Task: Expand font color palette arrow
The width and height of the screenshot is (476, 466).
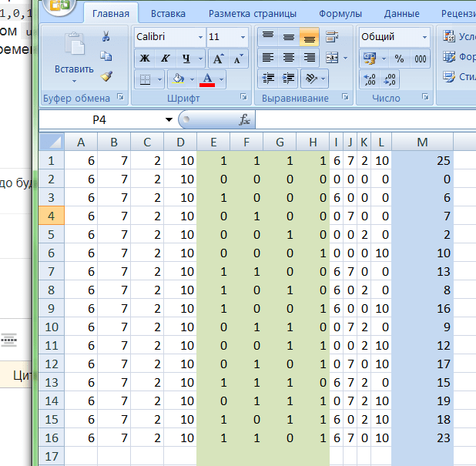Action: pos(222,79)
